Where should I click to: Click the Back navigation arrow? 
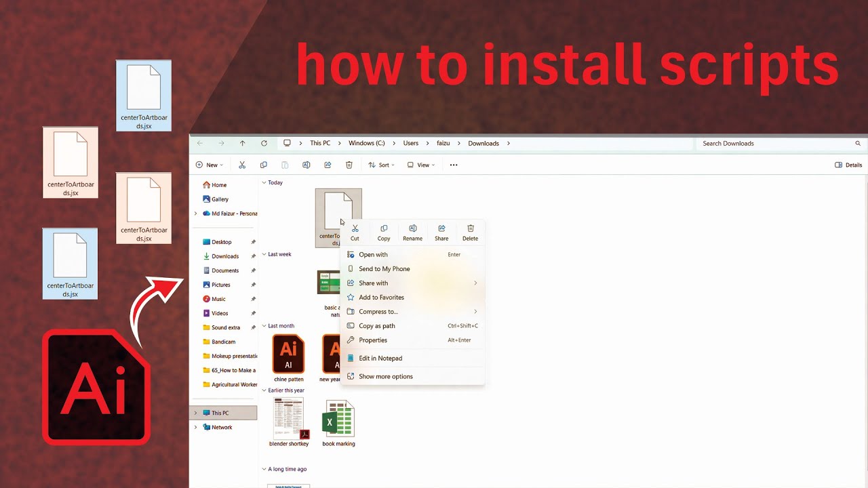[x=199, y=143]
